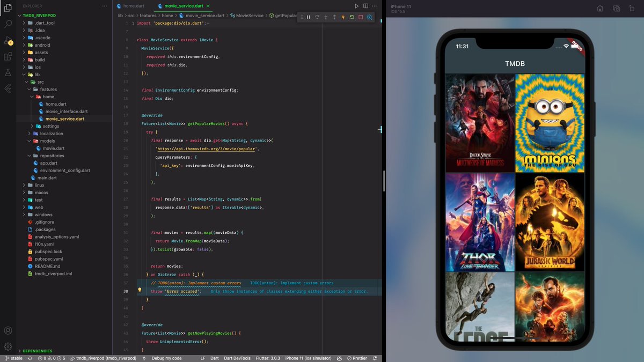Viewport: 644px width, 362px height.
Task: Trigger Flutter Hot Reload lightning icon
Action: [343, 17]
